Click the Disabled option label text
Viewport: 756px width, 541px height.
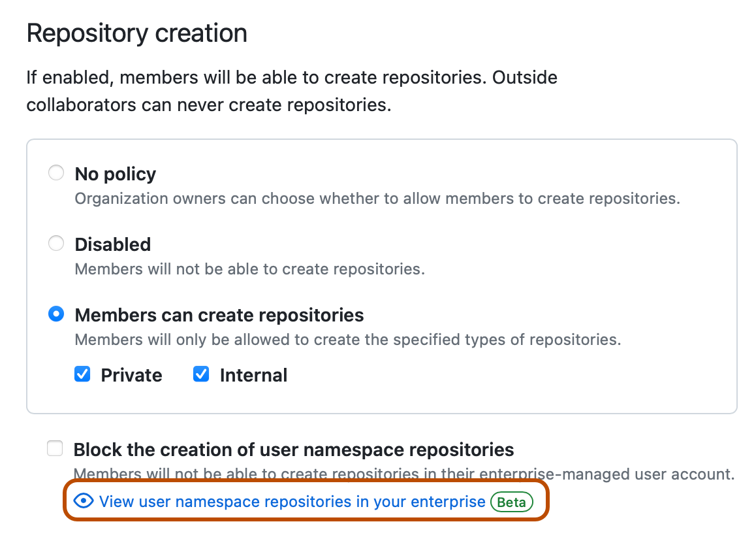(x=112, y=244)
